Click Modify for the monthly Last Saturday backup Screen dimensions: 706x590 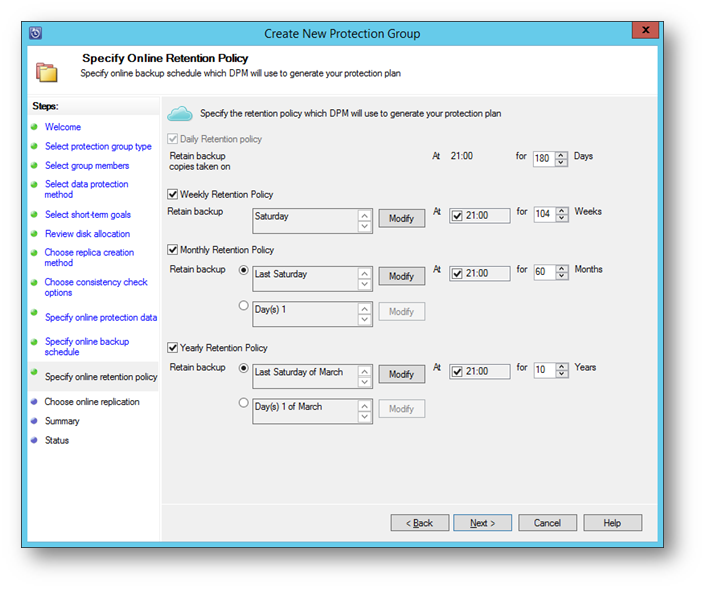402,276
